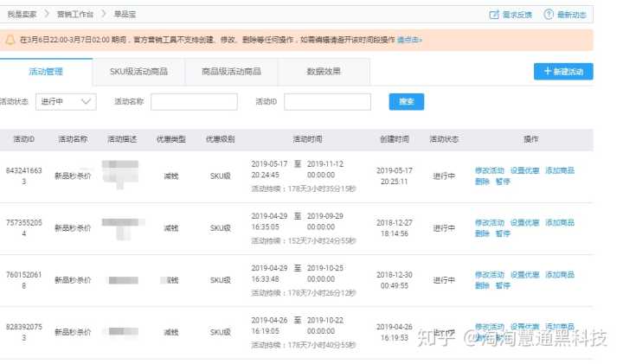Click the 活动名称 input field
The image size is (623, 364).
(x=194, y=102)
